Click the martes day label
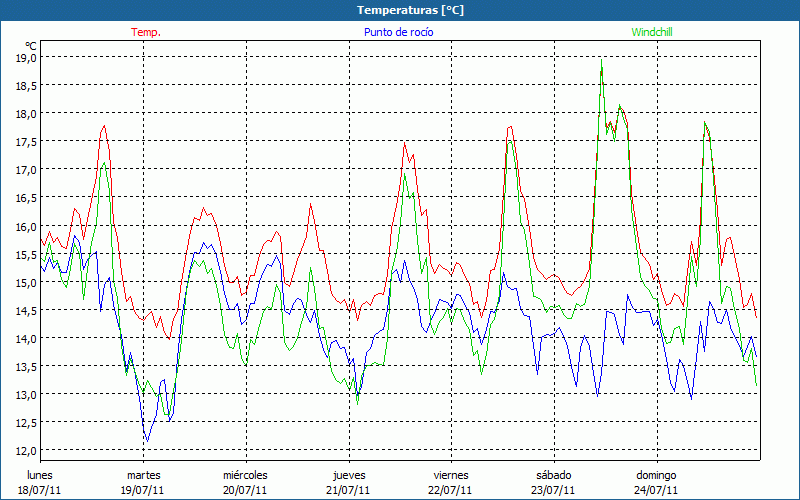Viewport: 800px width, 500px height. 143,475
